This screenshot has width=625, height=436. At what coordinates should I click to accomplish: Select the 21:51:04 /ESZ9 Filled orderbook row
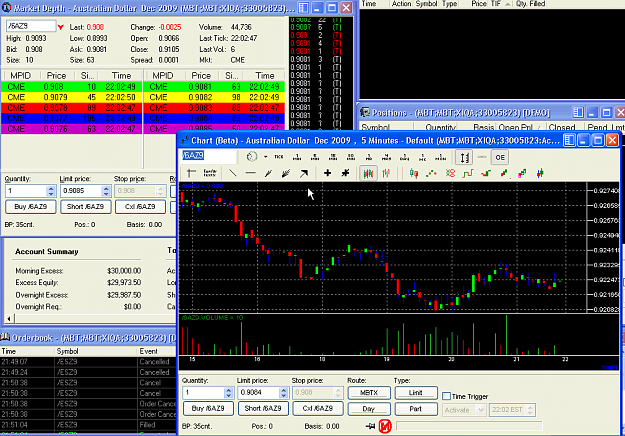(x=88, y=425)
